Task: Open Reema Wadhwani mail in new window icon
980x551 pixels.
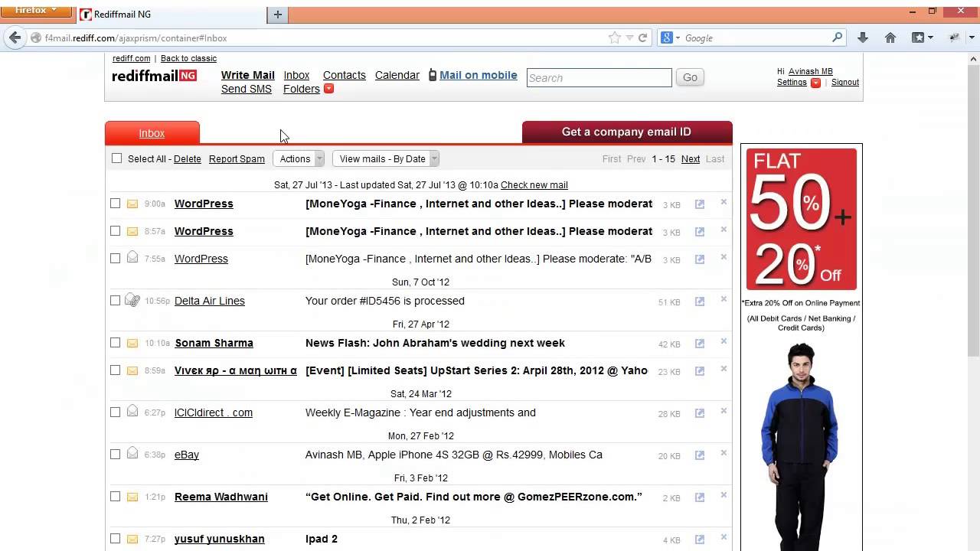Action: (x=699, y=497)
